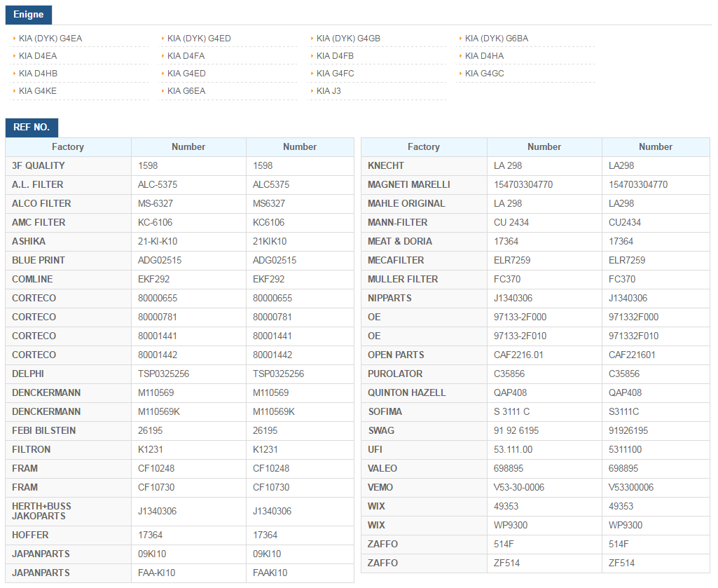Click the BLUE PRINT factory name
718x588 pixels.
(x=39, y=260)
